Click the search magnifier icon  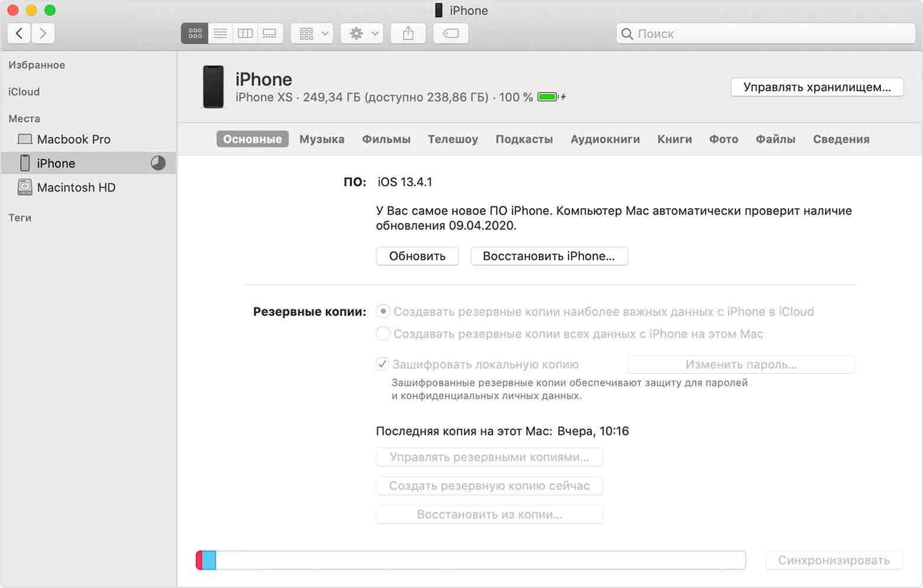point(627,34)
